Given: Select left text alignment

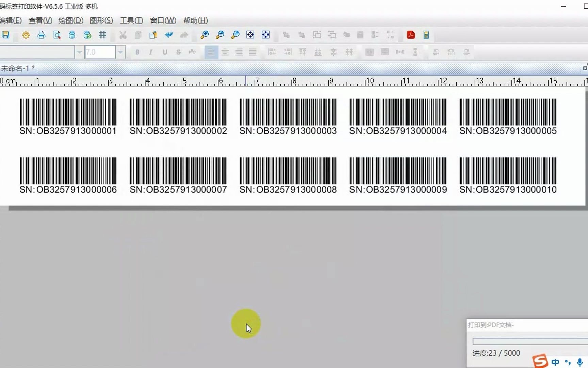Looking at the screenshot, I should [x=211, y=52].
